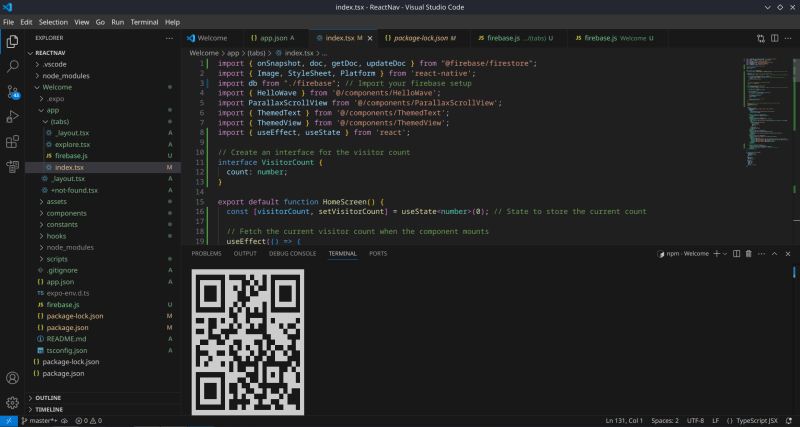Viewport: 800px width, 427px height.
Task: Open the Terminal menu
Action: click(144, 22)
